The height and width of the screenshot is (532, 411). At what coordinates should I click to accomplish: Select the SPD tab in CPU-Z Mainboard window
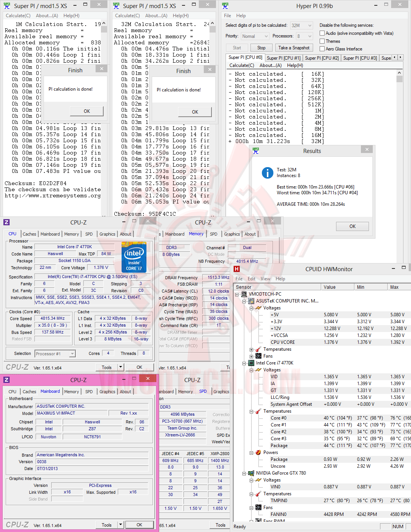[89, 392]
